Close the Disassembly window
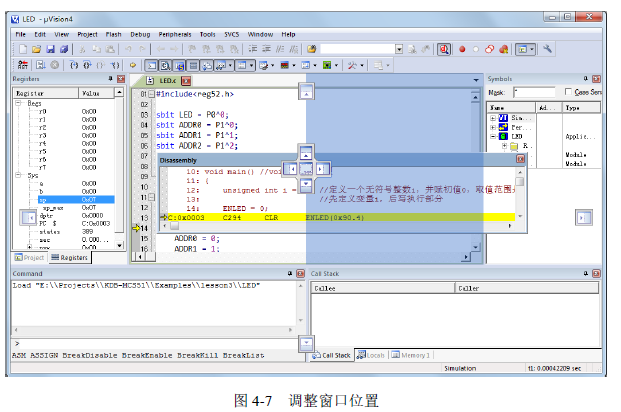Viewport: 621px width, 412px height. click(x=520, y=160)
